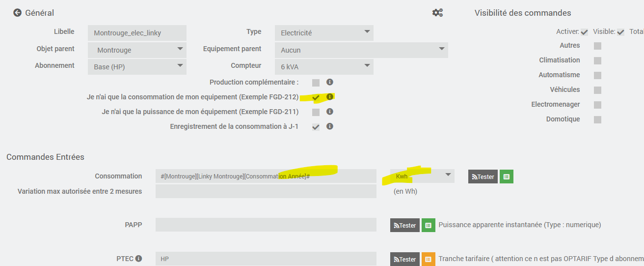Click info icon for puissance seule option
The height and width of the screenshot is (266, 644).
(x=330, y=112)
